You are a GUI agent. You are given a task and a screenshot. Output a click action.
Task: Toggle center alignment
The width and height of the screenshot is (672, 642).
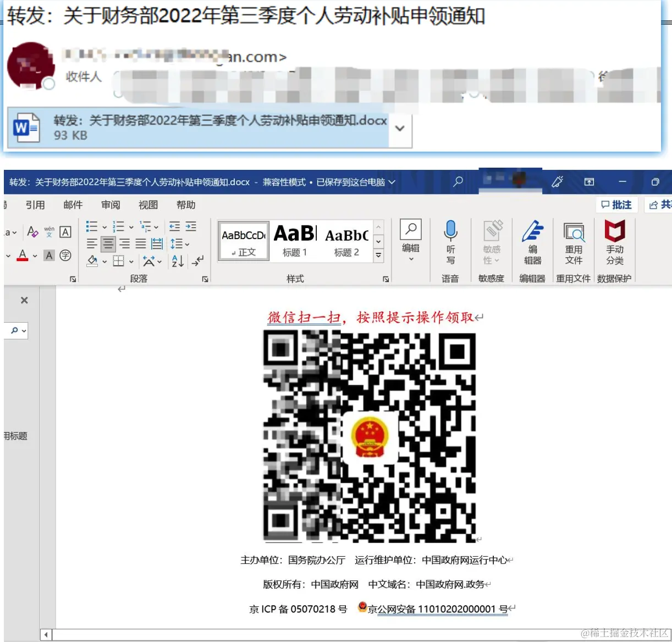pyautogui.click(x=108, y=243)
